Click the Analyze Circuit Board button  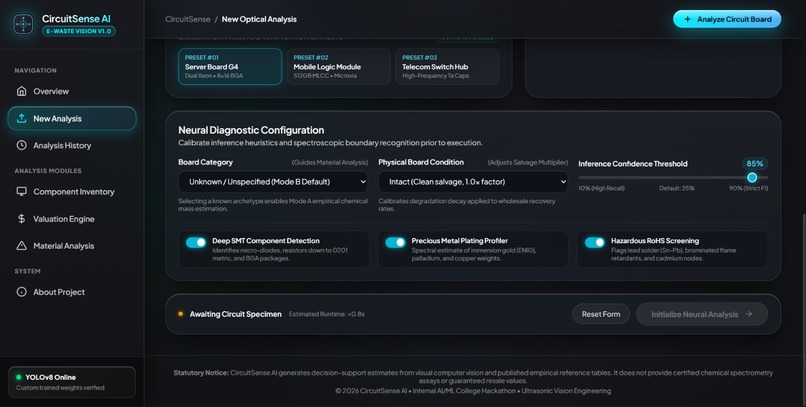tap(727, 19)
